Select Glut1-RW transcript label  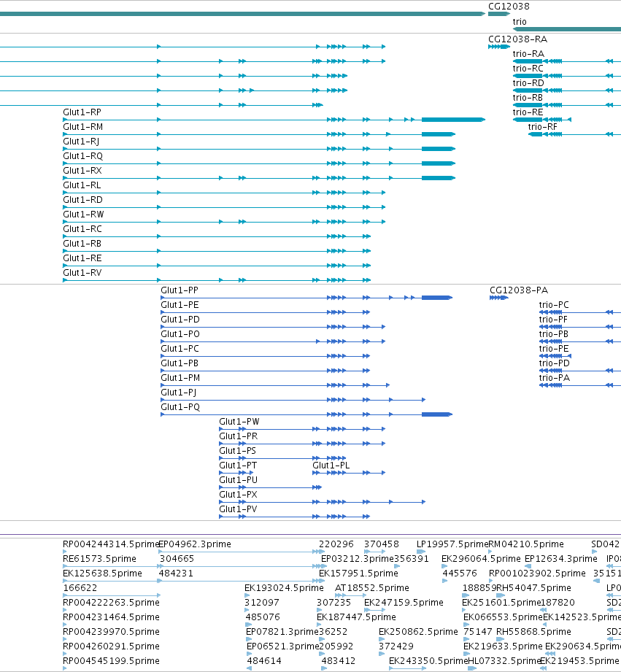[x=83, y=214]
